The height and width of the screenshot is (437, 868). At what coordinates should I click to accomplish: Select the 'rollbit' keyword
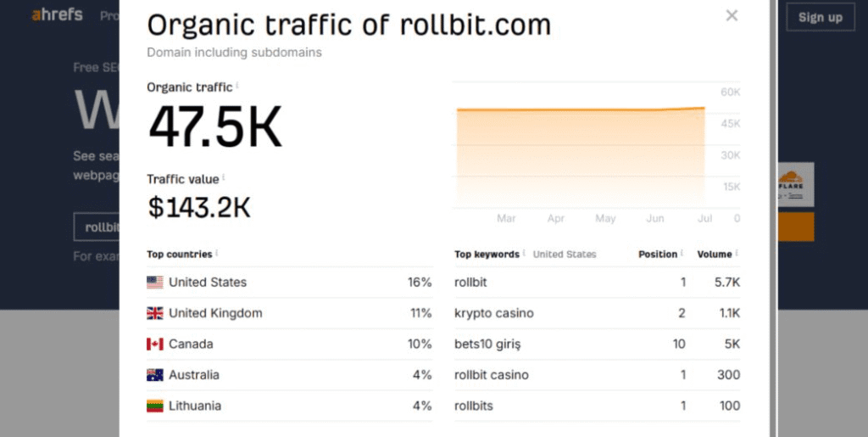click(x=471, y=282)
